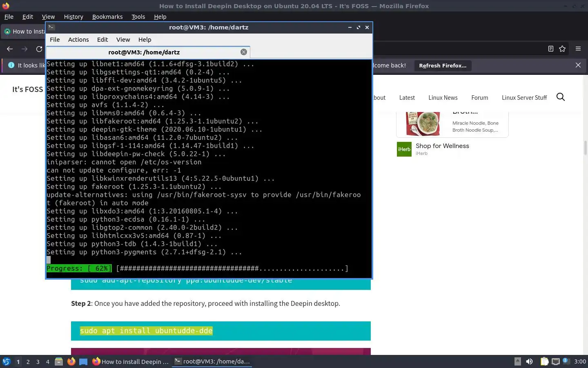Open the Firefox hamburger application menu
The height and width of the screenshot is (368, 588).
pyautogui.click(x=578, y=49)
